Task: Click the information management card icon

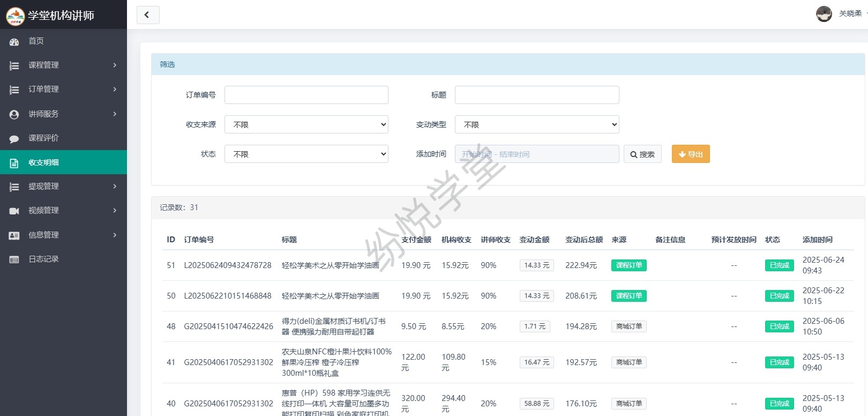Action: tap(14, 235)
